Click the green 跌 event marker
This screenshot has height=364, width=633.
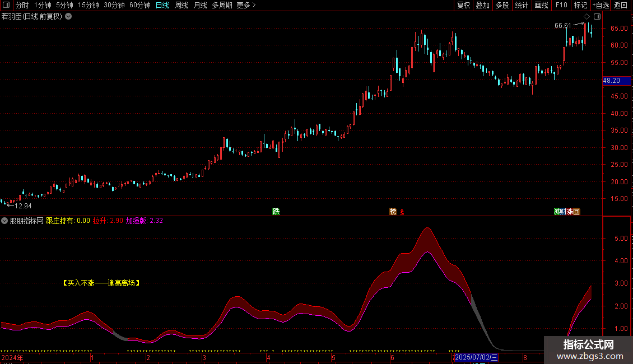[x=276, y=212]
